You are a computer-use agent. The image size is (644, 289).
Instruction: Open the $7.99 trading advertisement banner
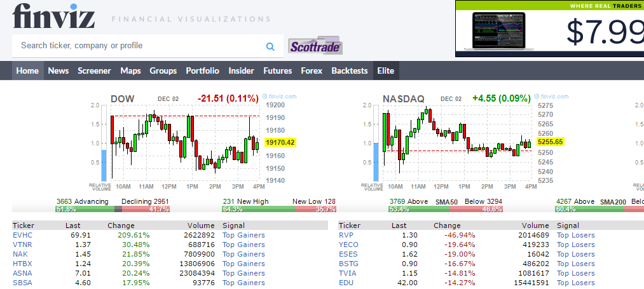549,29
